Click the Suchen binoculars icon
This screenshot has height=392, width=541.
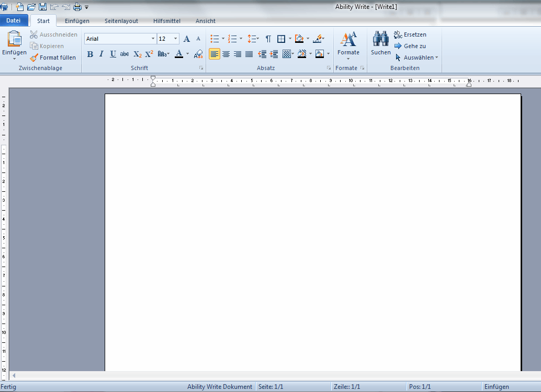point(380,38)
